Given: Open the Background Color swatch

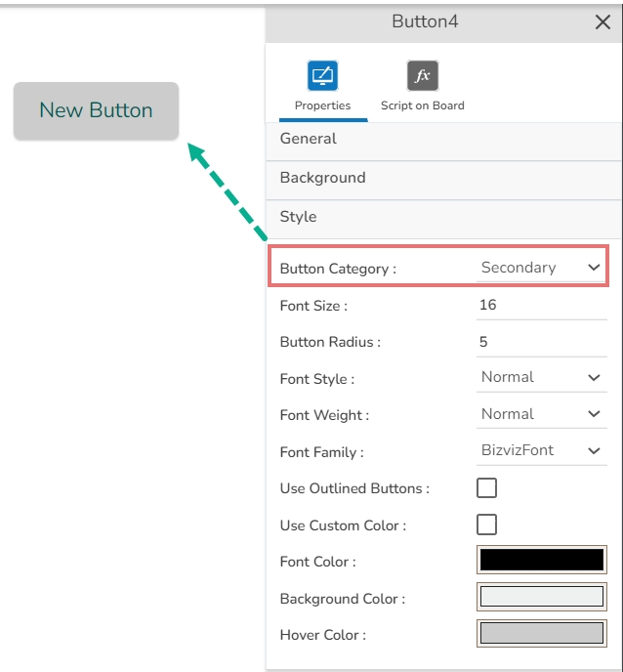Looking at the screenshot, I should click(x=541, y=597).
